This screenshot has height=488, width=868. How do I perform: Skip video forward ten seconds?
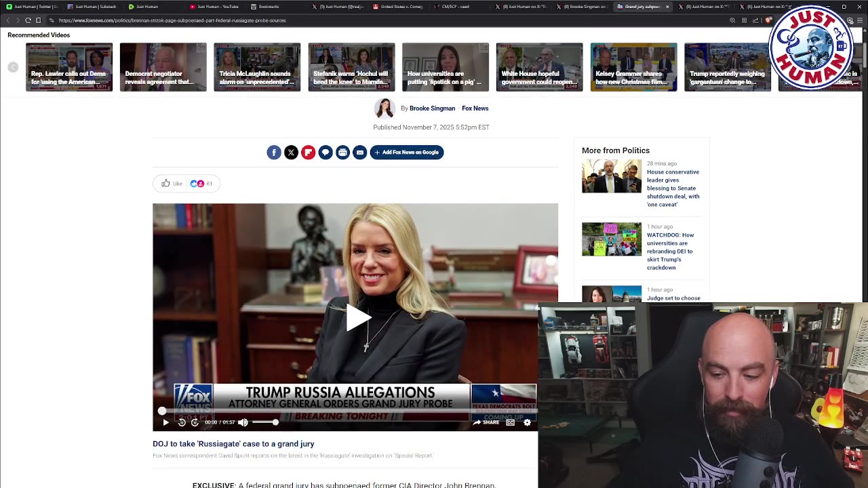pyautogui.click(x=195, y=422)
